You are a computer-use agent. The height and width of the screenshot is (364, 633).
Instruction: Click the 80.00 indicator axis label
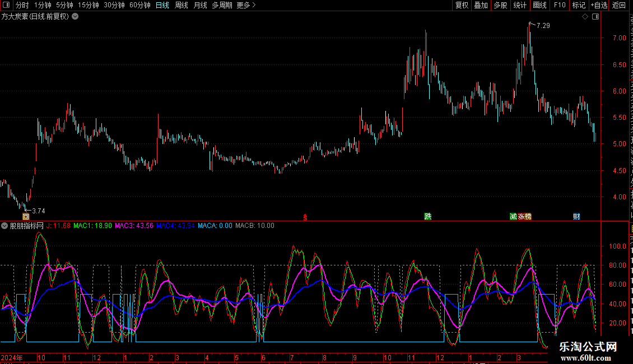pos(618,265)
